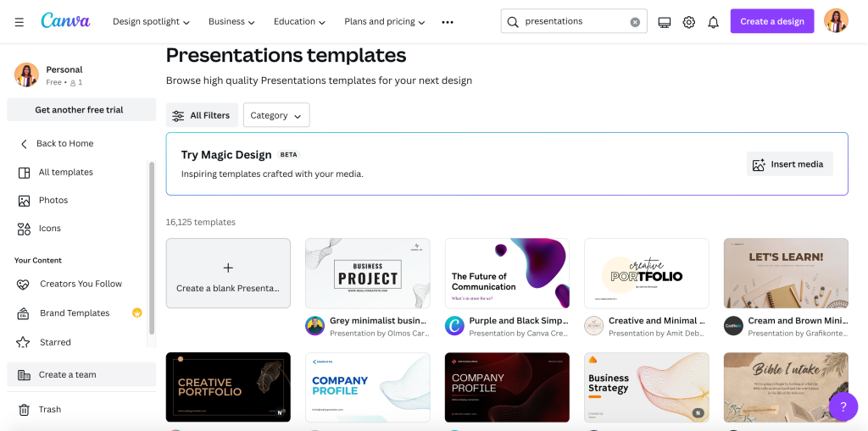Open settings via the gear icon

pyautogui.click(x=689, y=22)
